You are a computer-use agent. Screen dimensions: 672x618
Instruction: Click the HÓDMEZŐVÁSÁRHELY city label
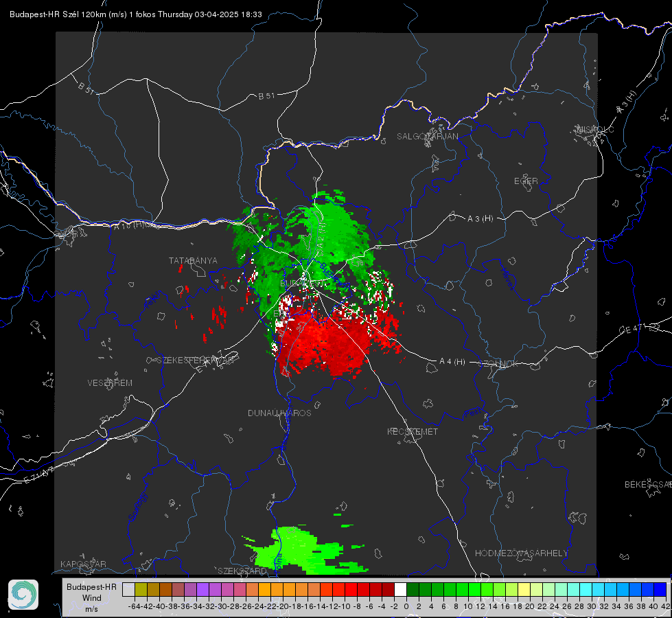tap(521, 553)
